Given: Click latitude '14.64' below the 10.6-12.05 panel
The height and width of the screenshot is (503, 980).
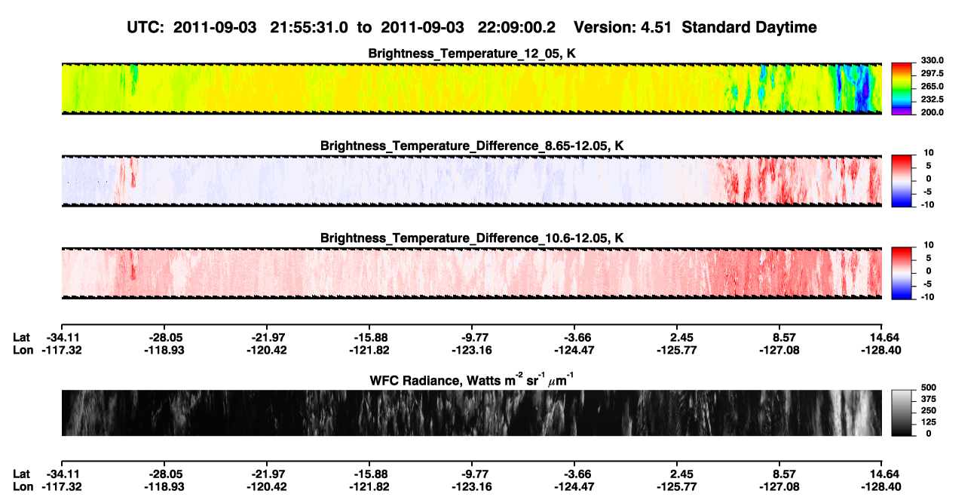Looking at the screenshot, I should tap(884, 338).
